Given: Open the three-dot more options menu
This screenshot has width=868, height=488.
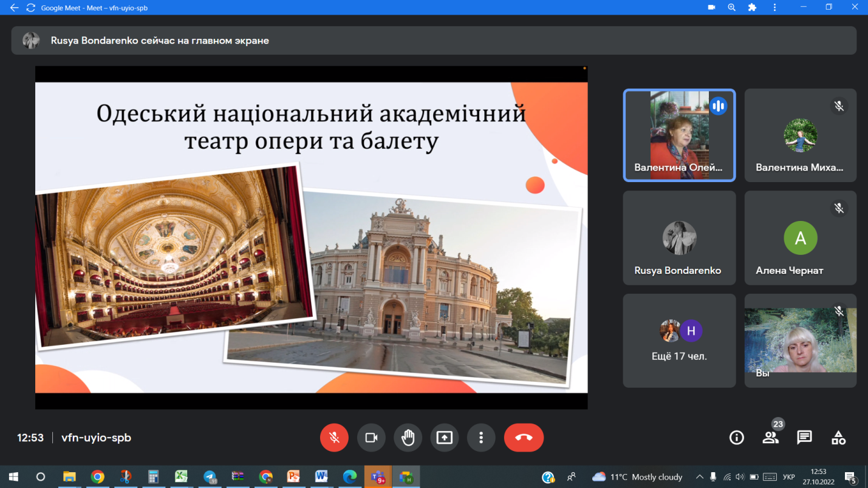Looking at the screenshot, I should (x=481, y=438).
